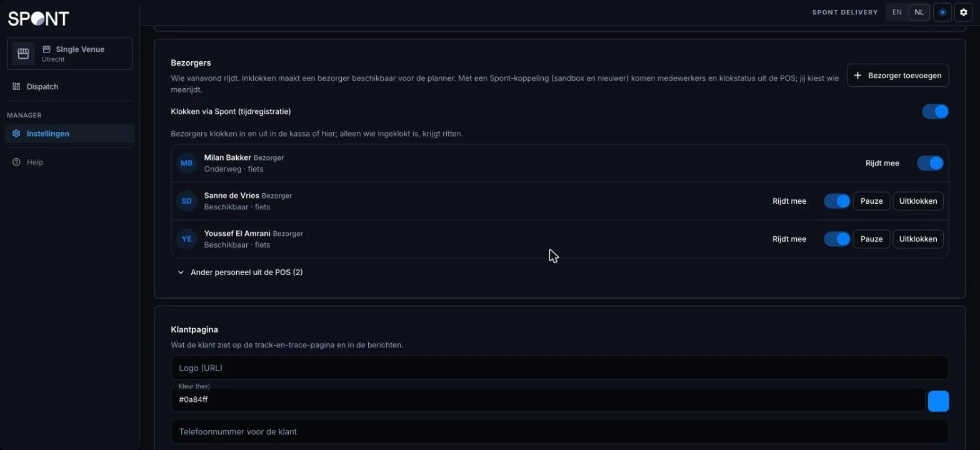Viewport: 980px width, 450px height.
Task: Open the Help page
Action: tap(69, 162)
